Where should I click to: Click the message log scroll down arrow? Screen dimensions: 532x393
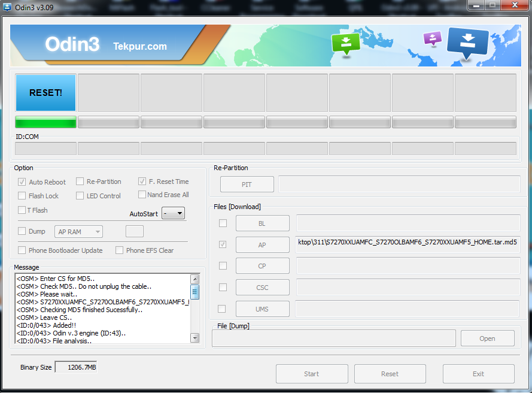coord(194,338)
